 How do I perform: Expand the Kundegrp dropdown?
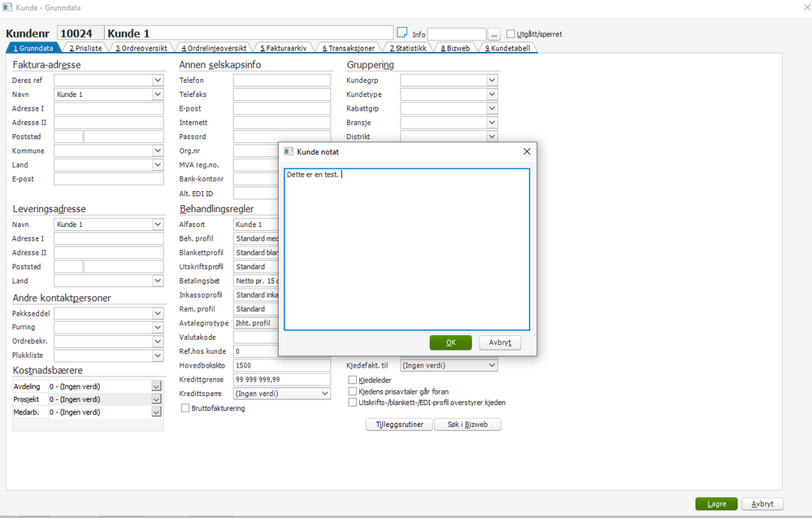pyautogui.click(x=492, y=81)
